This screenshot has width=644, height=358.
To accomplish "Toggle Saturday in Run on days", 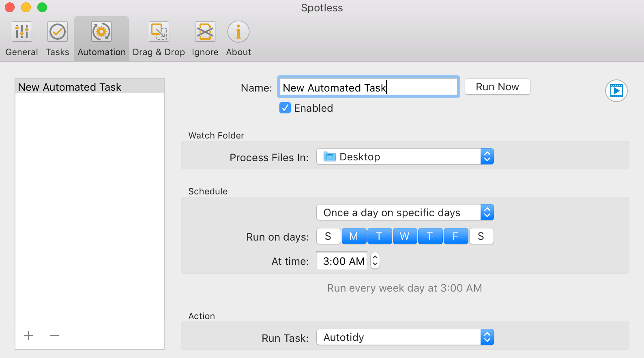I will [481, 236].
